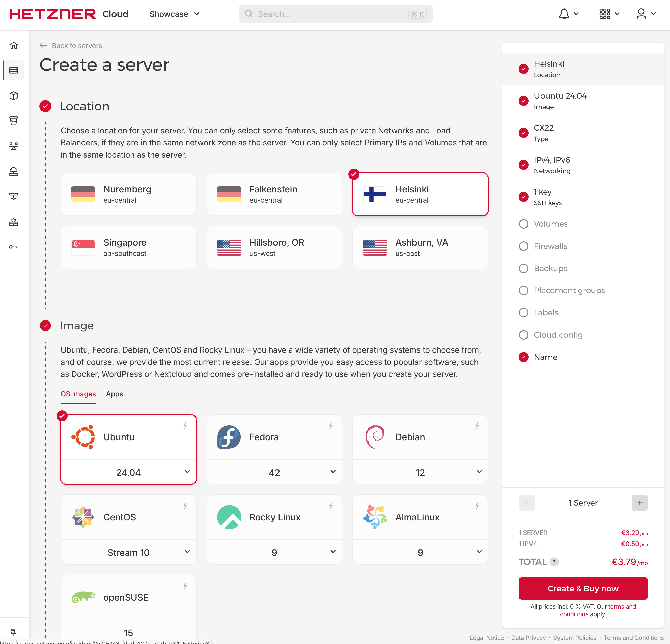Open openSUSE 15 version selector
The width and height of the screenshot is (670, 644).
(129, 632)
